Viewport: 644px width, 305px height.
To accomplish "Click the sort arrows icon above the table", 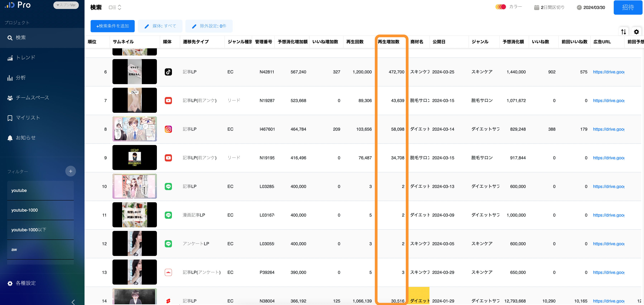I will coord(624,32).
